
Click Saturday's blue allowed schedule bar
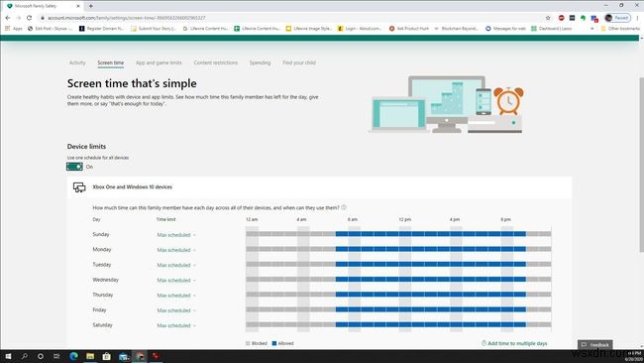coord(430,324)
